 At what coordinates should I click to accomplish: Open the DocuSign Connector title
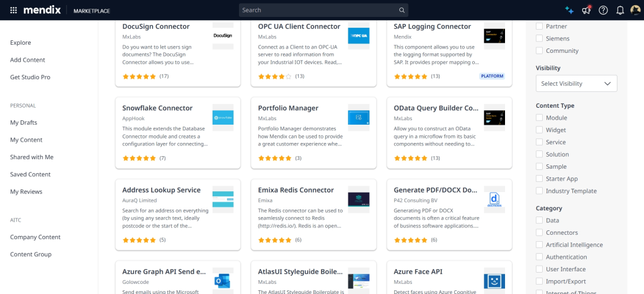[x=156, y=26]
